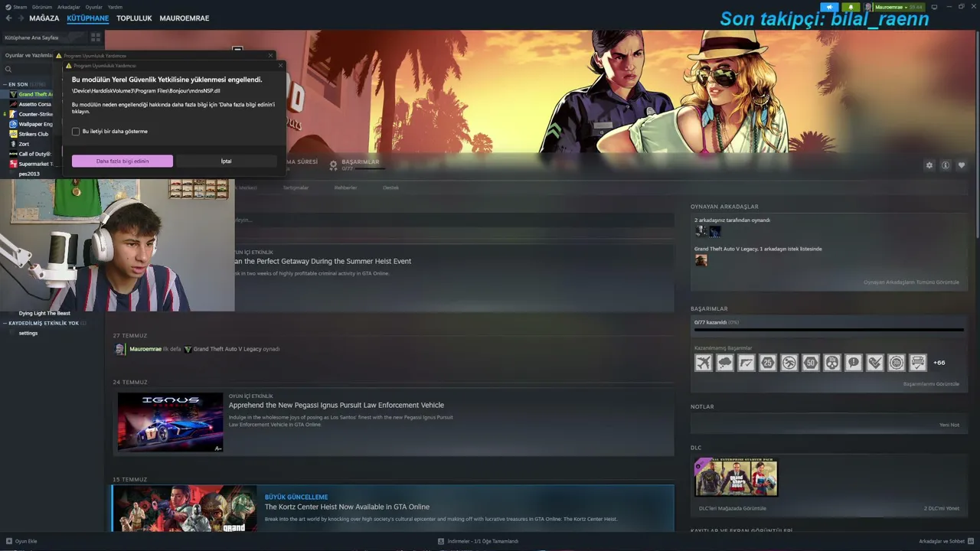The height and width of the screenshot is (551, 980).
Task: Select the speech bubble achievement icon
Action: [x=854, y=363]
